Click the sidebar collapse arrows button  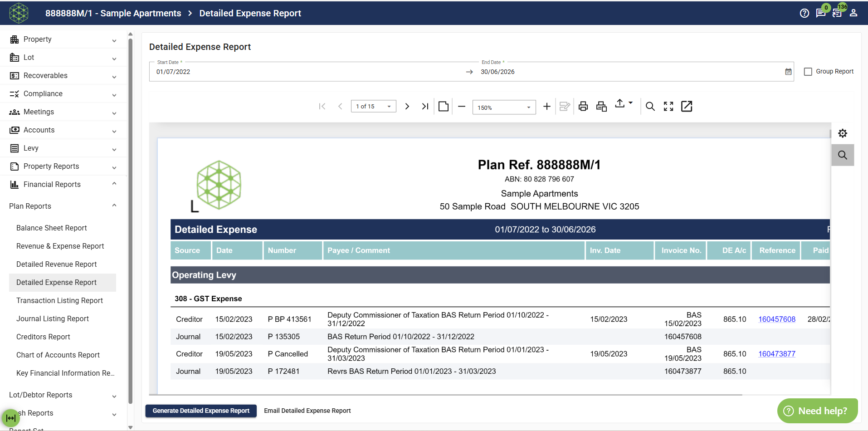coord(10,418)
